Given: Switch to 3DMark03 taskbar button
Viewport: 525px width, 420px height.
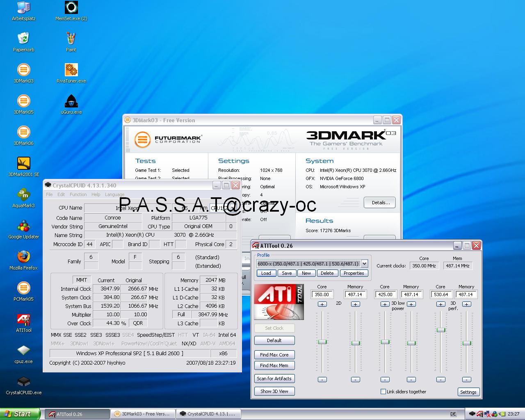Looking at the screenshot, I should pos(143,414).
